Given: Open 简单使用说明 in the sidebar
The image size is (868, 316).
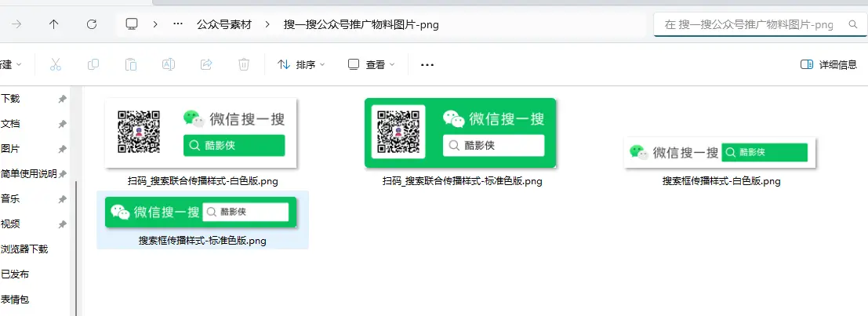Looking at the screenshot, I should pyautogui.click(x=29, y=174).
